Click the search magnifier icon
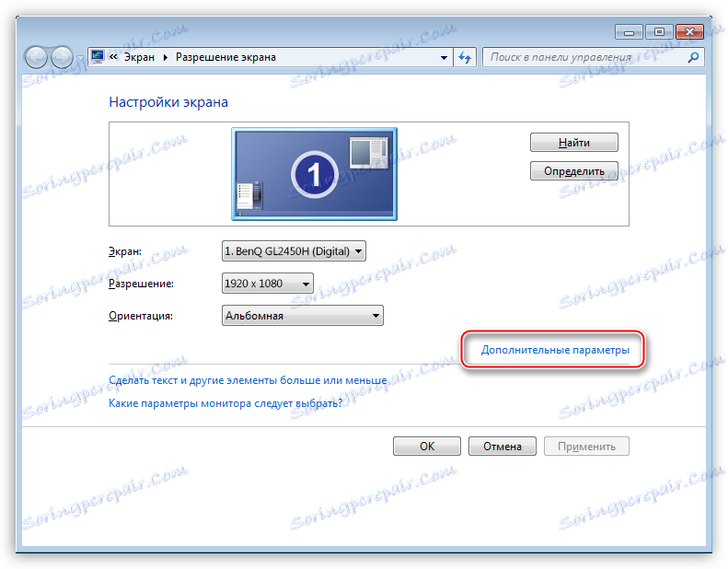This screenshot has height=569, width=728. click(x=693, y=57)
